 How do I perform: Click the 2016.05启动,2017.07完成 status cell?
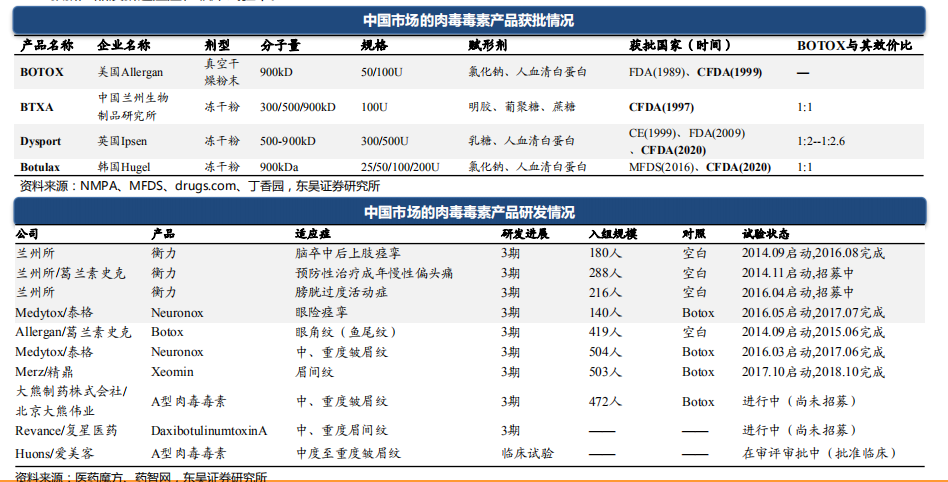pos(813,312)
